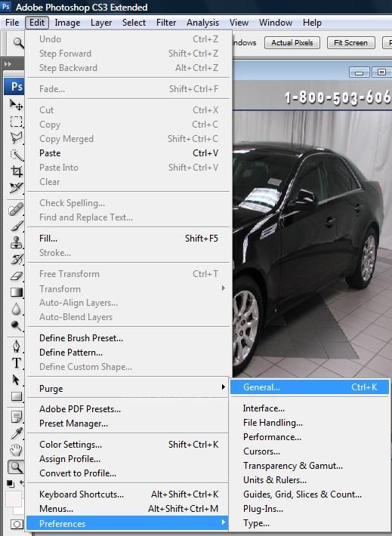
Task: Choose Fill... from the Edit menu
Action: coord(128,239)
